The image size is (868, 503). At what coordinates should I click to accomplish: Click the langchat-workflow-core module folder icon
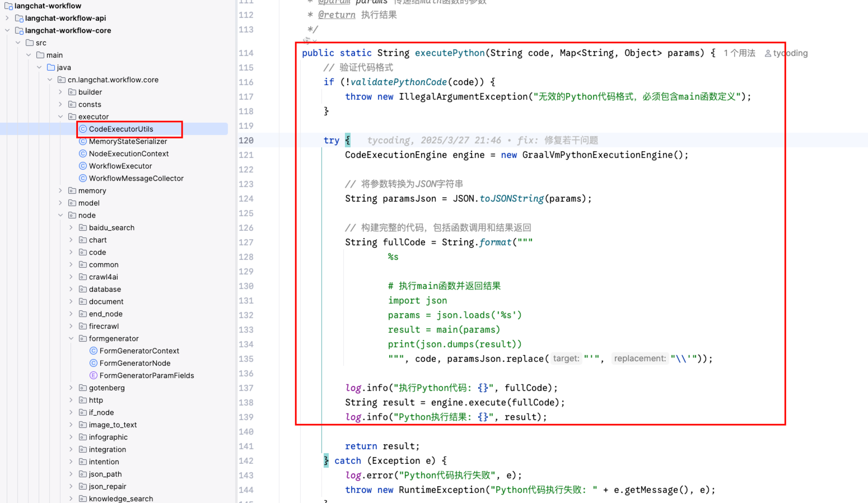coord(19,30)
